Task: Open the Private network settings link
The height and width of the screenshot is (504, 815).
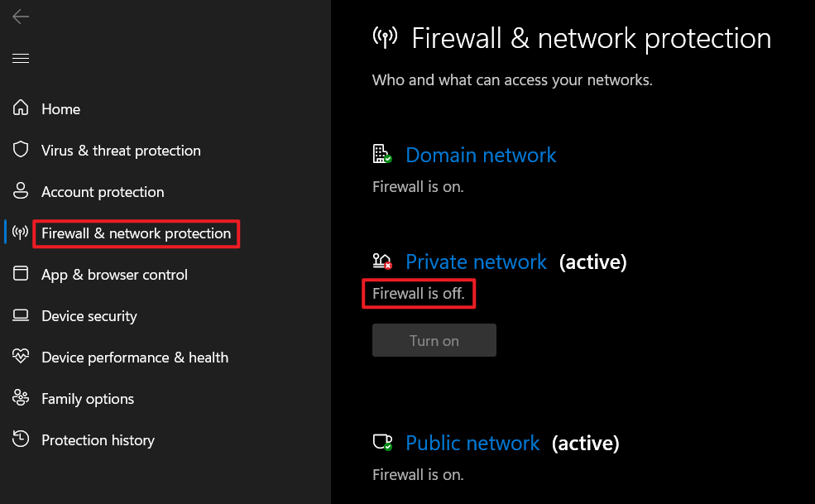Action: (x=476, y=262)
